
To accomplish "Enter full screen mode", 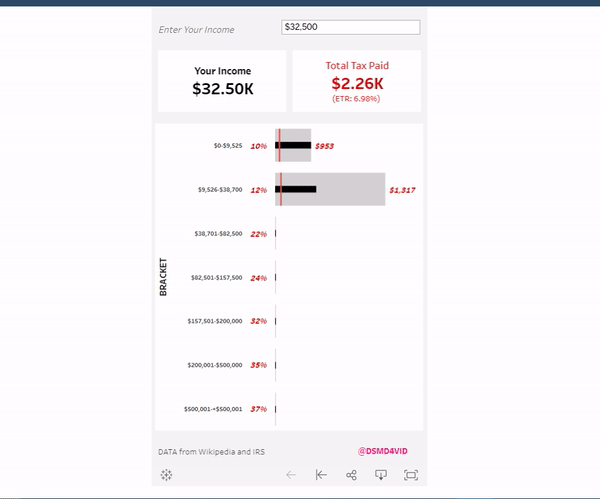I will coord(410,475).
